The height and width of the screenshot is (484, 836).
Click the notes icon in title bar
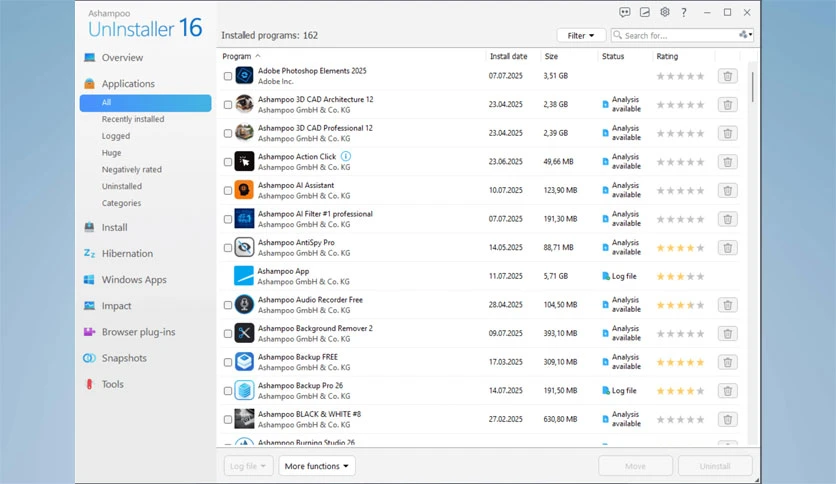(645, 12)
